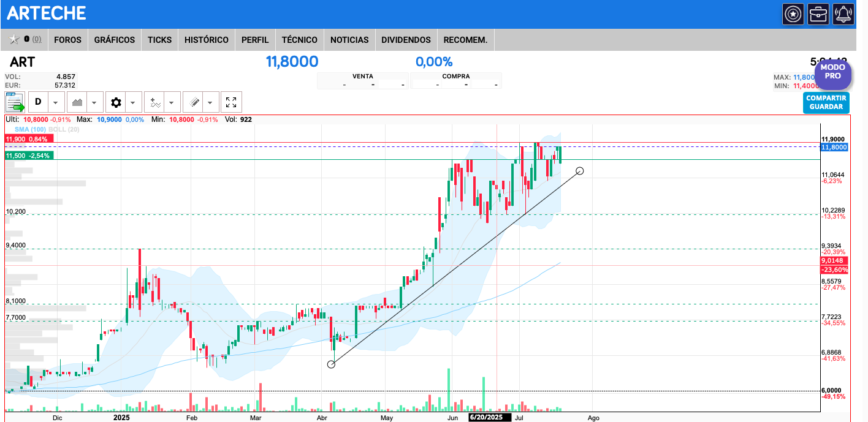Click the VENTA column header
Screen dimensions: 868x422
[x=363, y=77]
